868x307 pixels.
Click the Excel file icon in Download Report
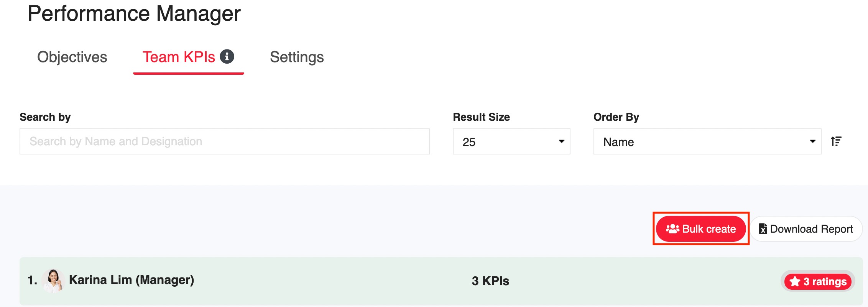coord(763,228)
